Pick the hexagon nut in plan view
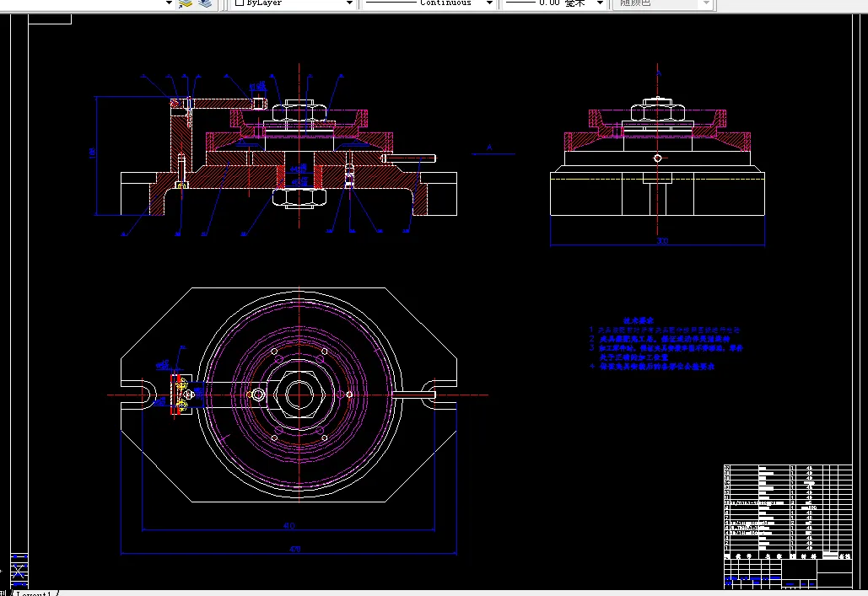868x596 pixels. [299, 395]
